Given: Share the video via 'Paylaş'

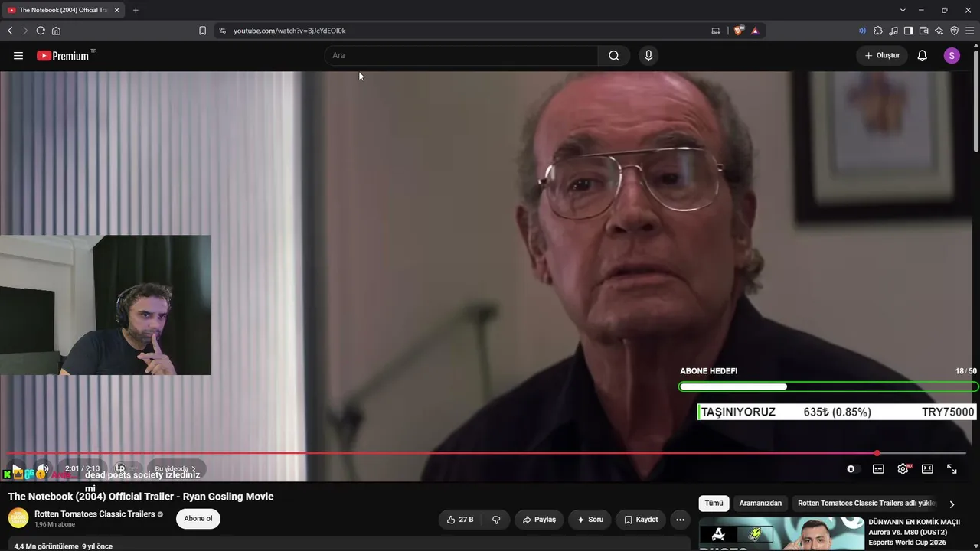Looking at the screenshot, I should tap(539, 520).
